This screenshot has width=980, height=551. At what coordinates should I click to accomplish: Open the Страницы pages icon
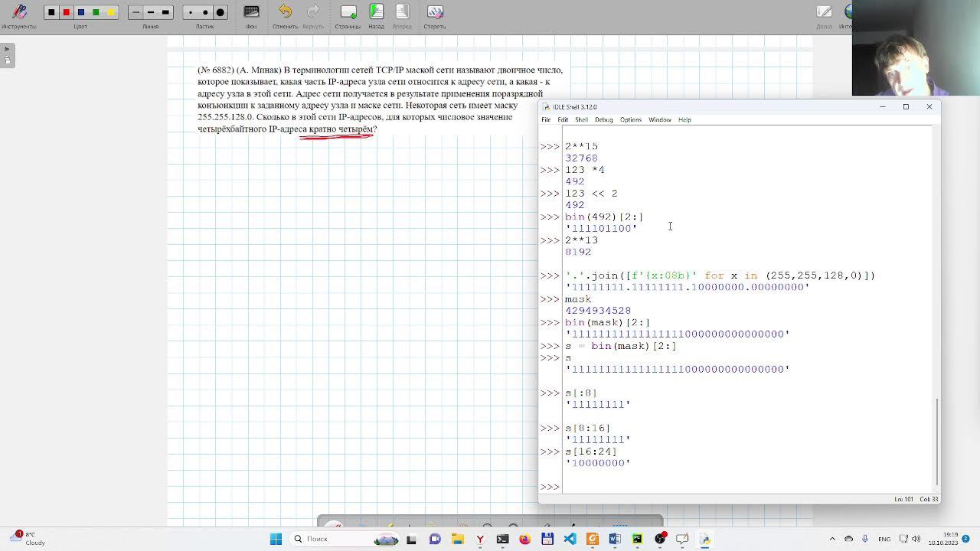348,13
